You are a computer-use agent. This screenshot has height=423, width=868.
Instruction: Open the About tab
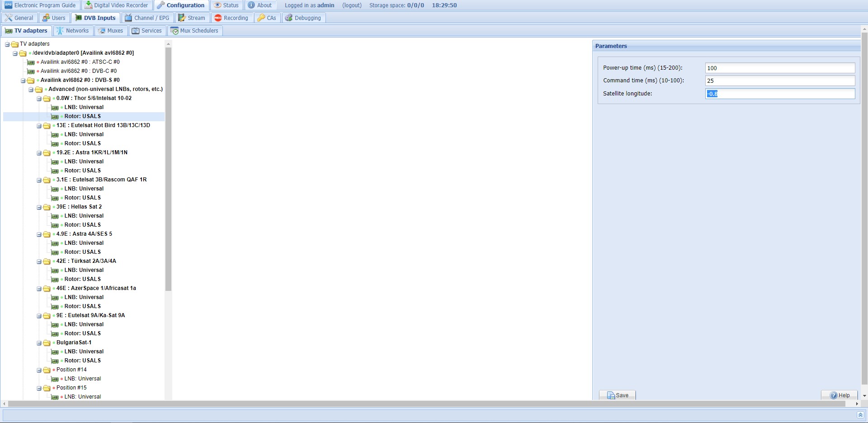[x=260, y=5]
